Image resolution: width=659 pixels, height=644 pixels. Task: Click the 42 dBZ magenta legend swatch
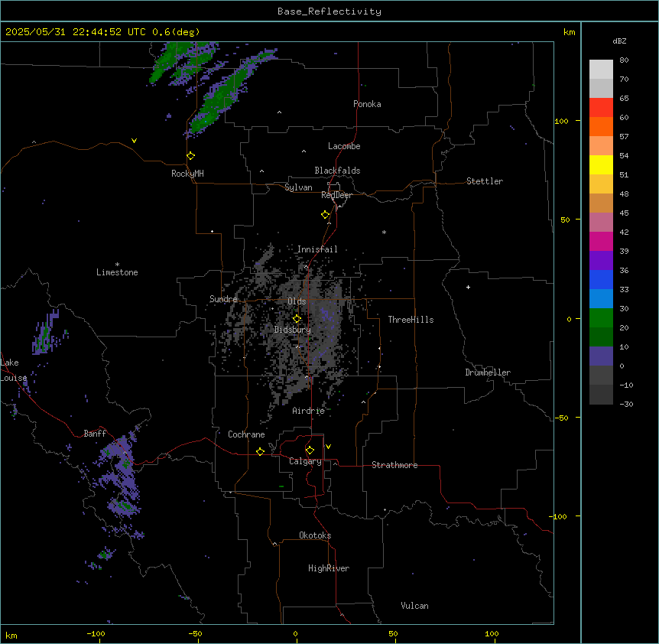pos(601,241)
